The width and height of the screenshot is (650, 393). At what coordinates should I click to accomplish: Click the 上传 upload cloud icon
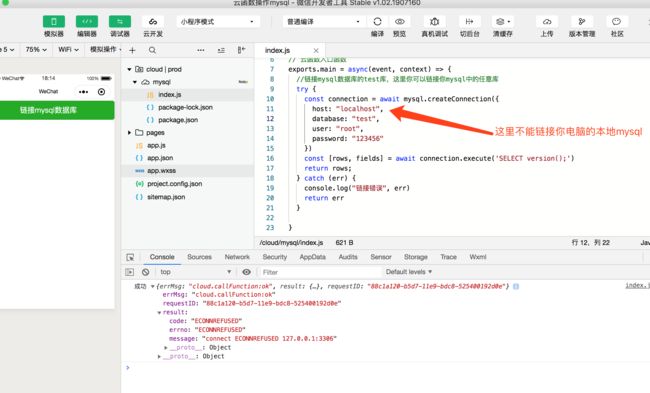[x=547, y=22]
